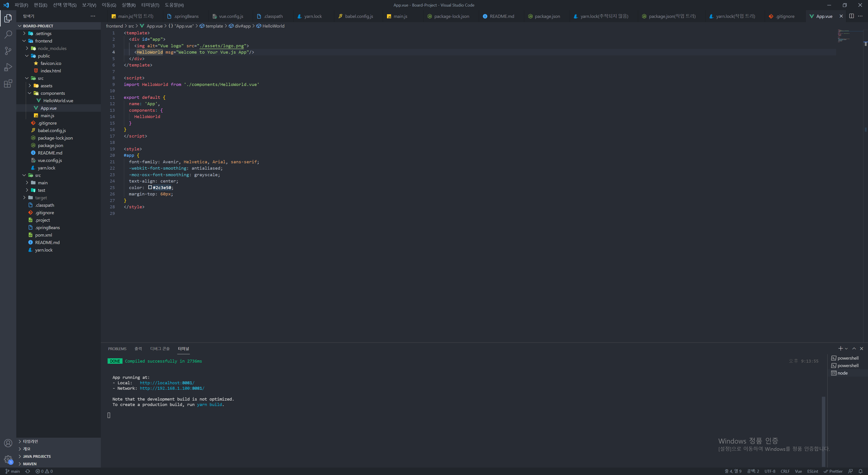The width and height of the screenshot is (868, 475).
Task: Open Source Control view
Action: [8, 51]
